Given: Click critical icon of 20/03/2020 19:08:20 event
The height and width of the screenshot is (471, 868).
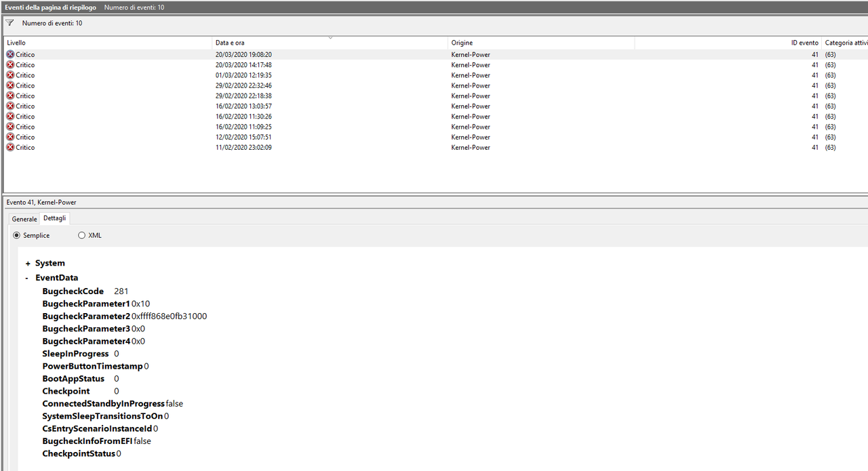Looking at the screenshot, I should click(x=10, y=54).
